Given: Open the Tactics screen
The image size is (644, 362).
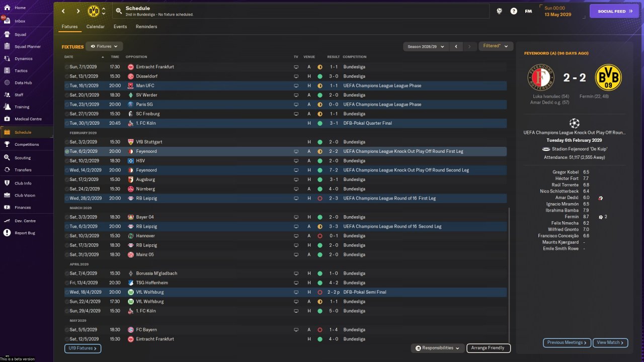Looking at the screenshot, I should pos(27,71).
